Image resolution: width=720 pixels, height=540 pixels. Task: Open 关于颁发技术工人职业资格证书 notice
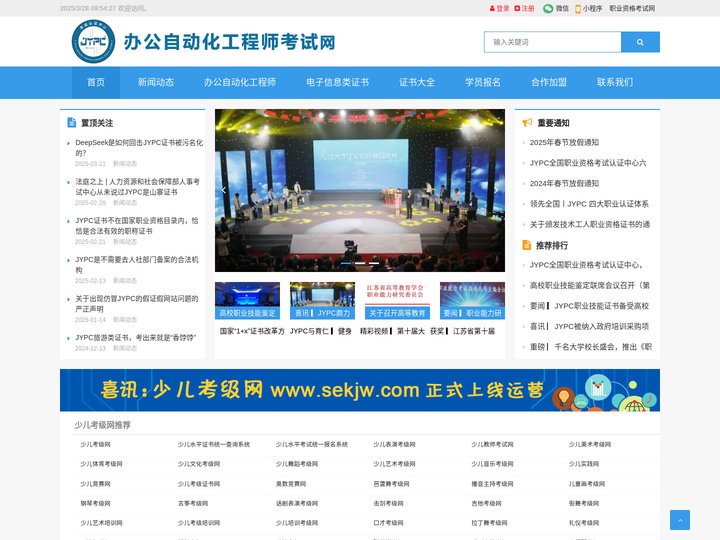[590, 225]
